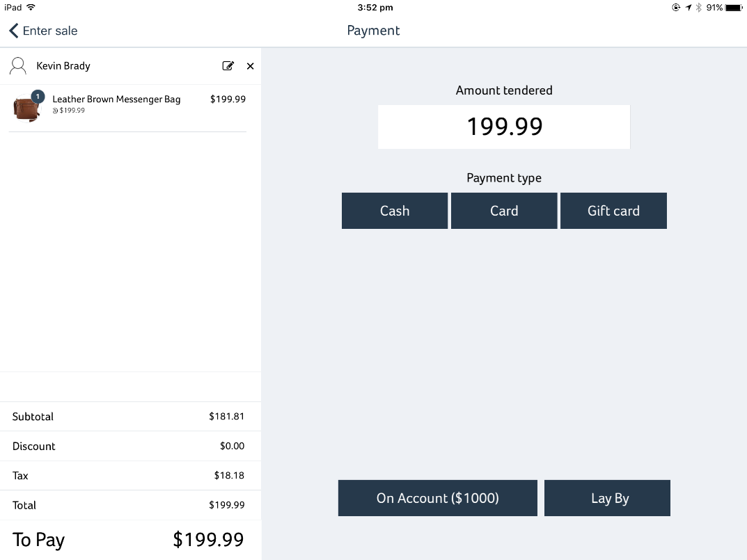747x560 pixels.
Task: Select the Lay By option
Action: point(607,498)
